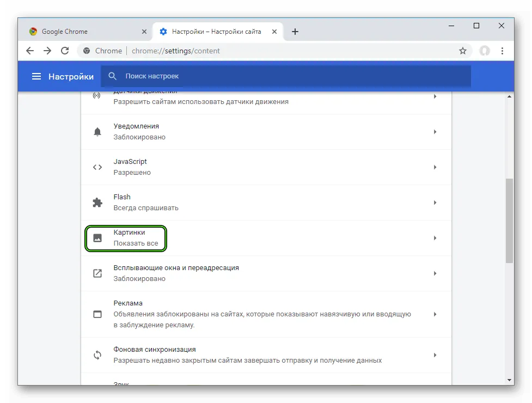The image size is (532, 403).
Task: Click the text Разрешено under JavaScript
Action: click(132, 172)
